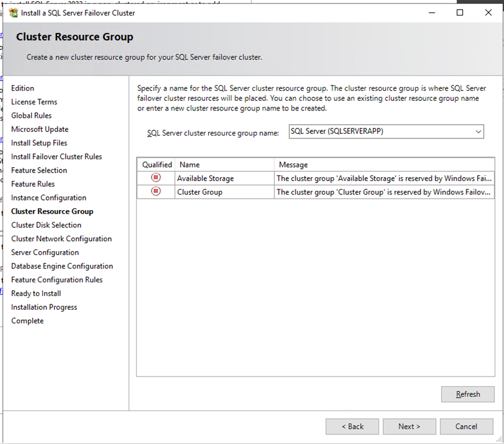Click the Available Storage reserved message cell
The width and height of the screenshot is (504, 444).
click(384, 178)
